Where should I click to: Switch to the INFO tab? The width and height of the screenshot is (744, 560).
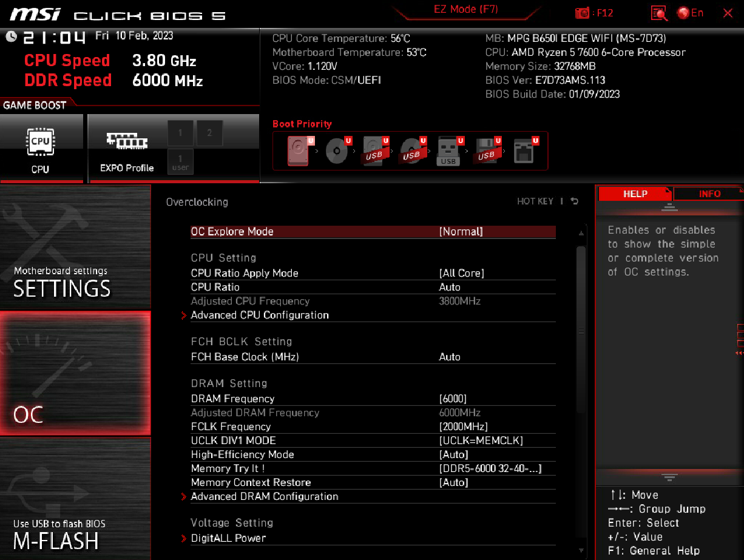[x=709, y=194]
